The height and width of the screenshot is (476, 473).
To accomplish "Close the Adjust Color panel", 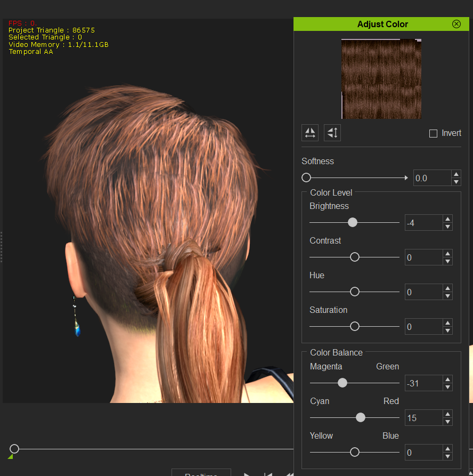I will click(x=456, y=24).
